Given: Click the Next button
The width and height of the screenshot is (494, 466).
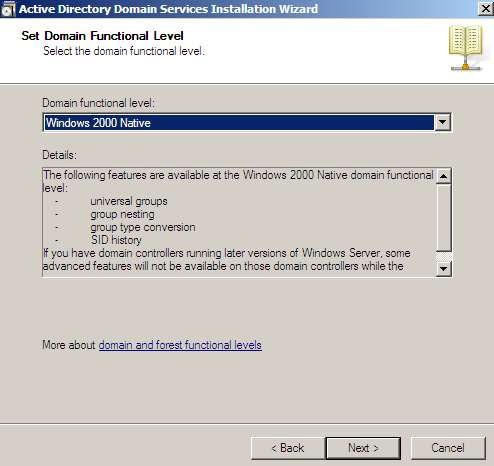Looking at the screenshot, I should pyautogui.click(x=363, y=448).
